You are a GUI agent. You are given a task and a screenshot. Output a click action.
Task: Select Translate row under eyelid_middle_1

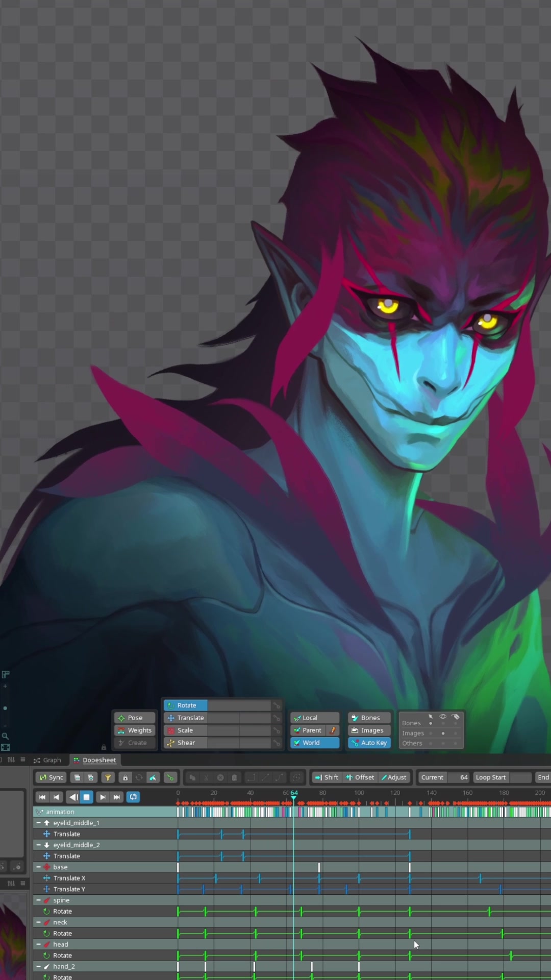coord(105,834)
